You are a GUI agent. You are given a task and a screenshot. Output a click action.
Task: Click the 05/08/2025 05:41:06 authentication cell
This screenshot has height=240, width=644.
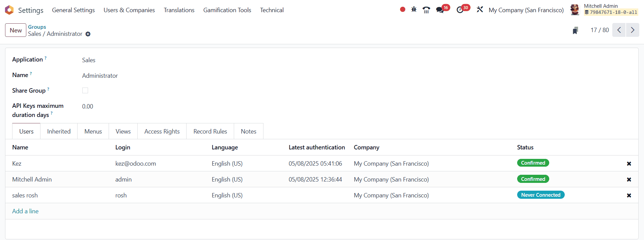pos(315,164)
